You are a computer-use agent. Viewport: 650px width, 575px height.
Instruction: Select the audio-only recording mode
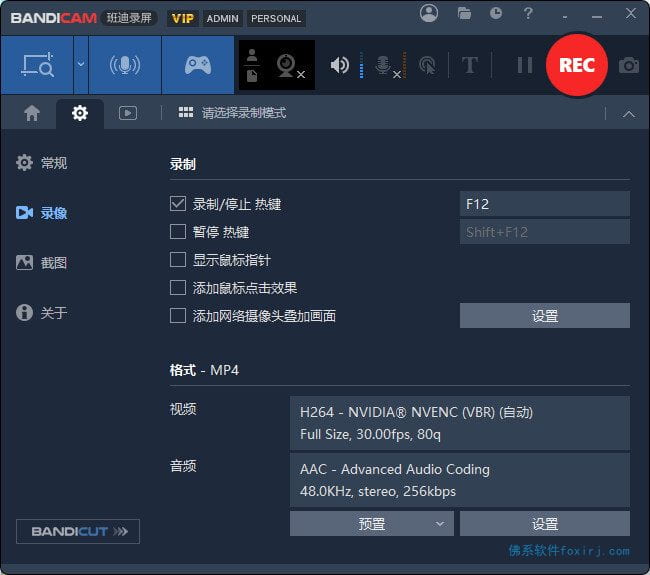125,65
